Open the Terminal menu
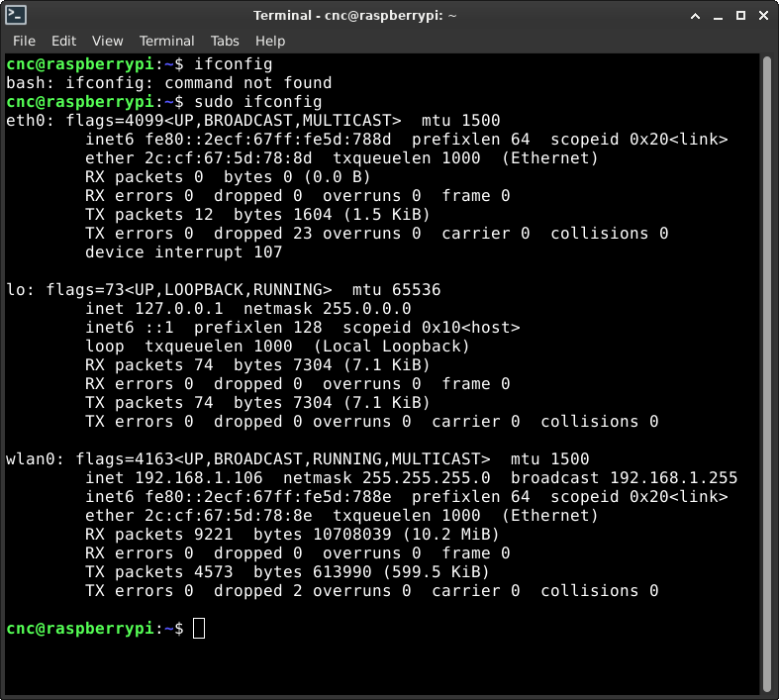779x700 pixels. click(x=166, y=41)
